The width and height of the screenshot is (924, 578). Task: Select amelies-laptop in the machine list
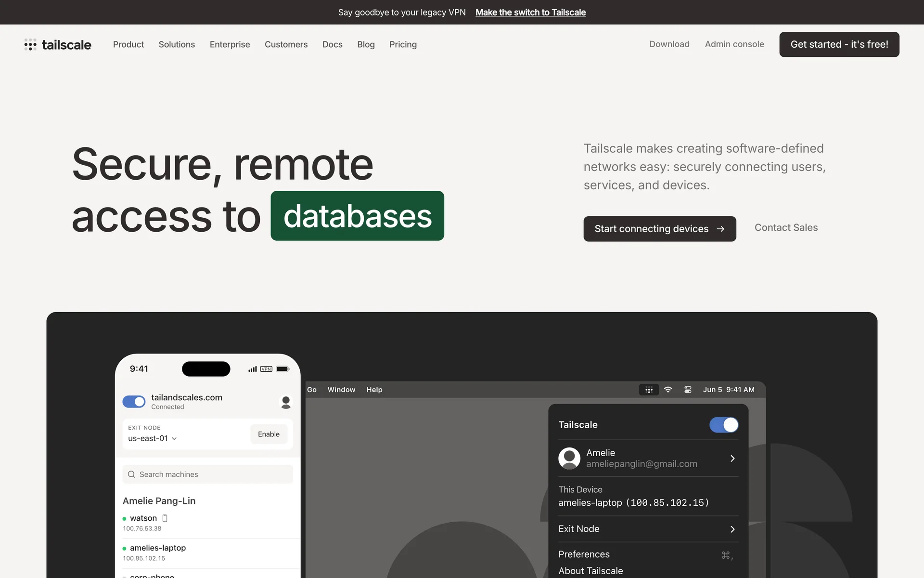pos(158,548)
